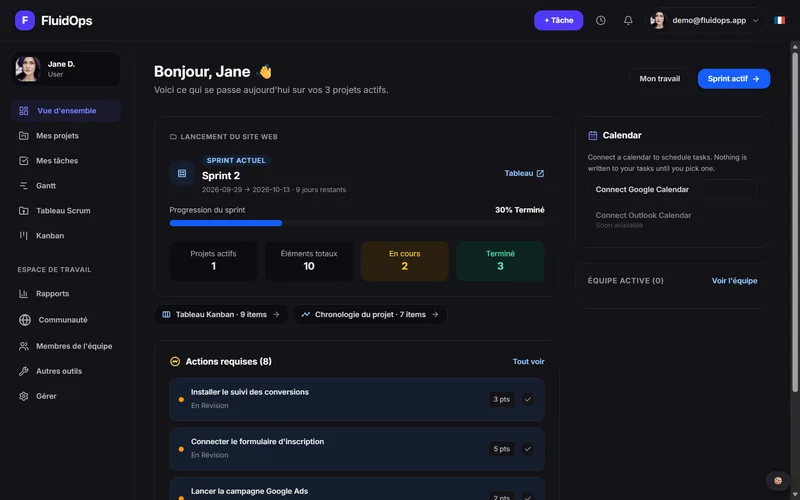Image resolution: width=800 pixels, height=500 pixels.
Task: Open Voir l'équipe link
Action: (734, 281)
